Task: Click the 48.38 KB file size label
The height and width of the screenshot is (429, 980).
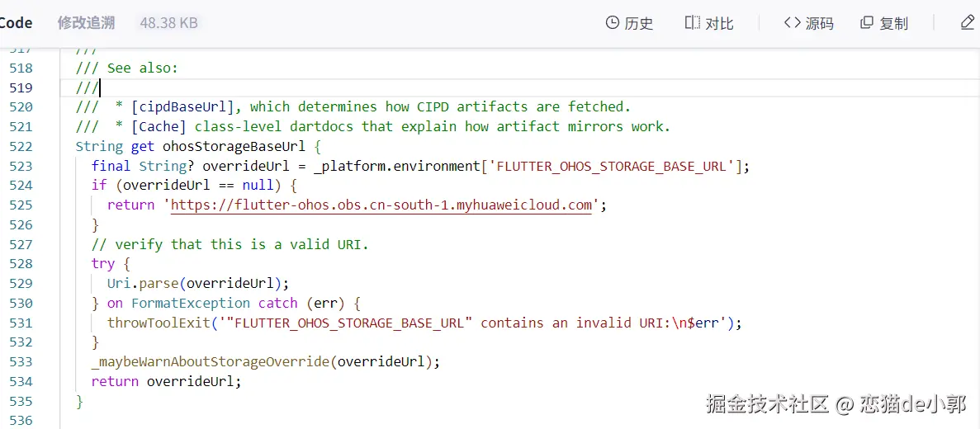Action: [x=168, y=23]
